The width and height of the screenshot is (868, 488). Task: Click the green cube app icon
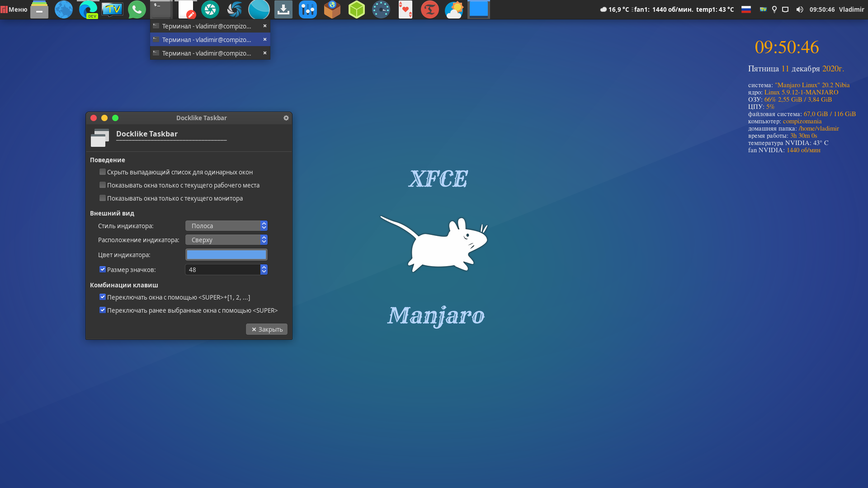(x=356, y=9)
